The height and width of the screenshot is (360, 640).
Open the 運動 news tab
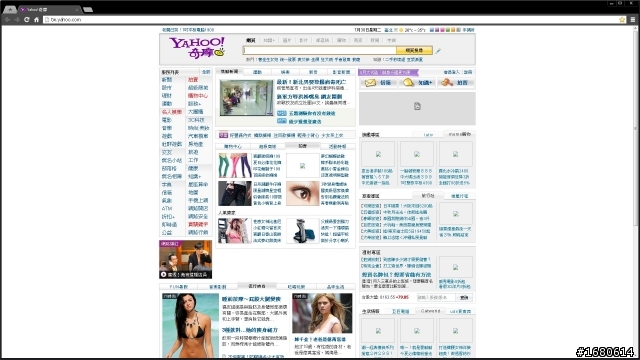pyautogui.click(x=257, y=72)
